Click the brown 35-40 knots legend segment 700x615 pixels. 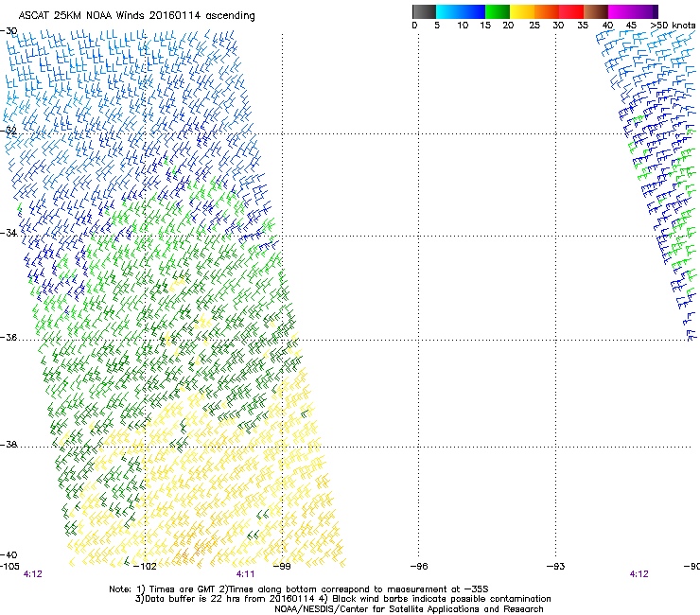pos(596,11)
